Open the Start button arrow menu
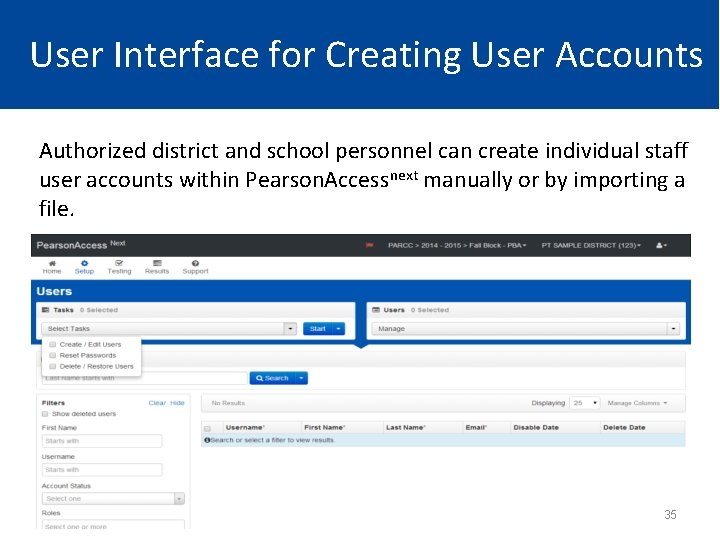The height and width of the screenshot is (540, 720). pyautogui.click(x=338, y=329)
